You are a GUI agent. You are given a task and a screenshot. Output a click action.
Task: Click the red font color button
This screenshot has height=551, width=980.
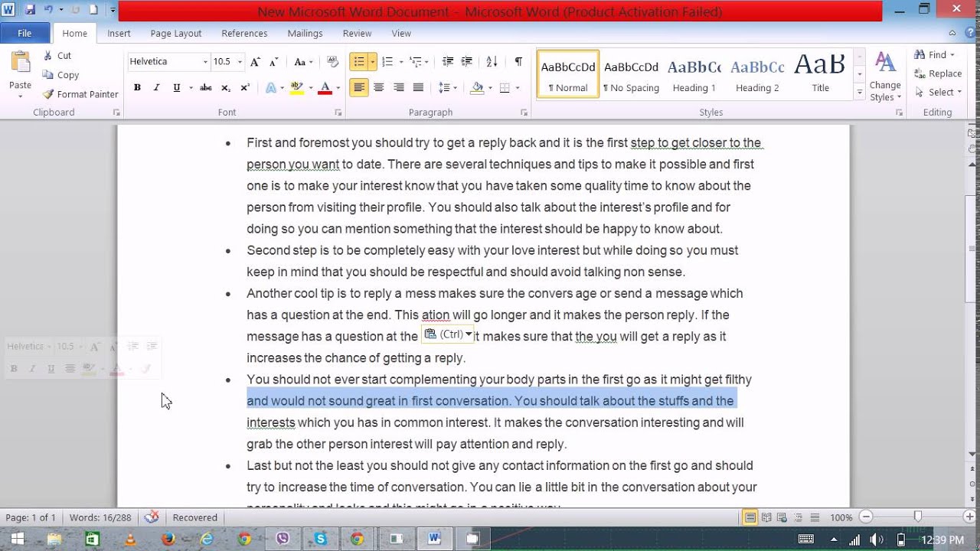point(325,88)
